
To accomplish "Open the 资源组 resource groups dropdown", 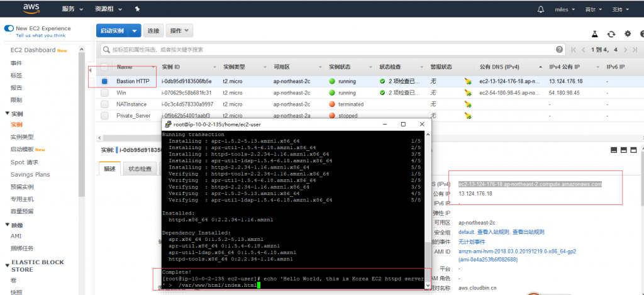I will pos(108,9).
